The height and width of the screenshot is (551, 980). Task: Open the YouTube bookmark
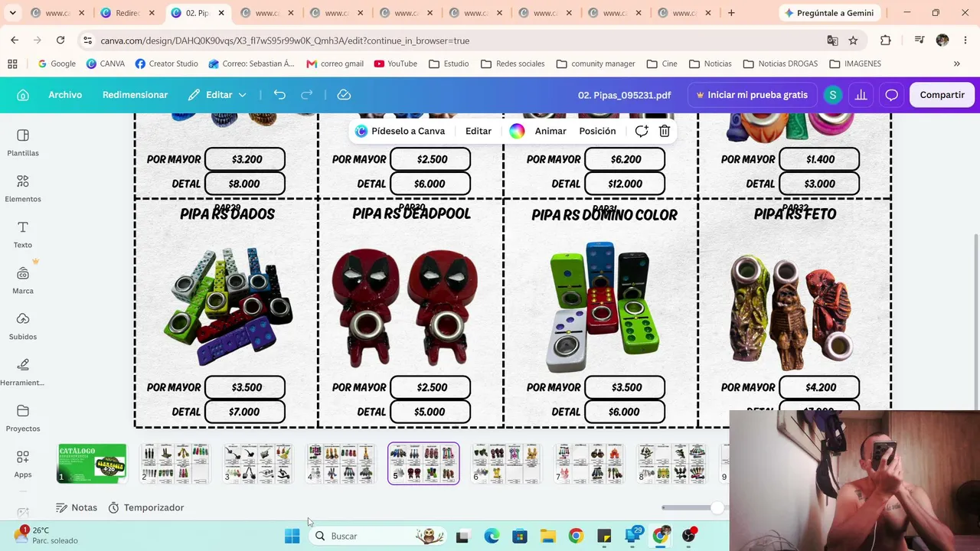click(395, 64)
